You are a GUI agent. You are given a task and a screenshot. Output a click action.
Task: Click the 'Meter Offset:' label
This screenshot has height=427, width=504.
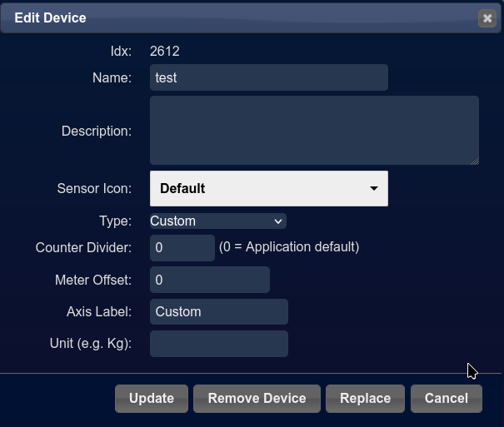coord(93,280)
